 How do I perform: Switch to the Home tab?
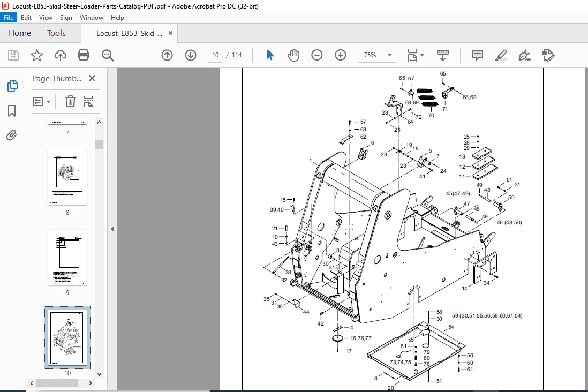pyautogui.click(x=20, y=33)
